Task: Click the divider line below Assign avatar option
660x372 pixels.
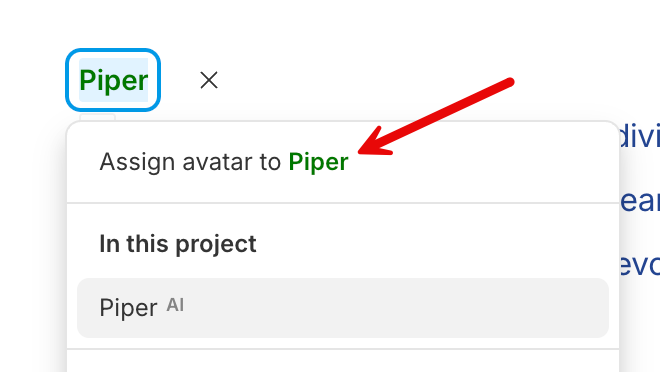Action: tap(343, 203)
